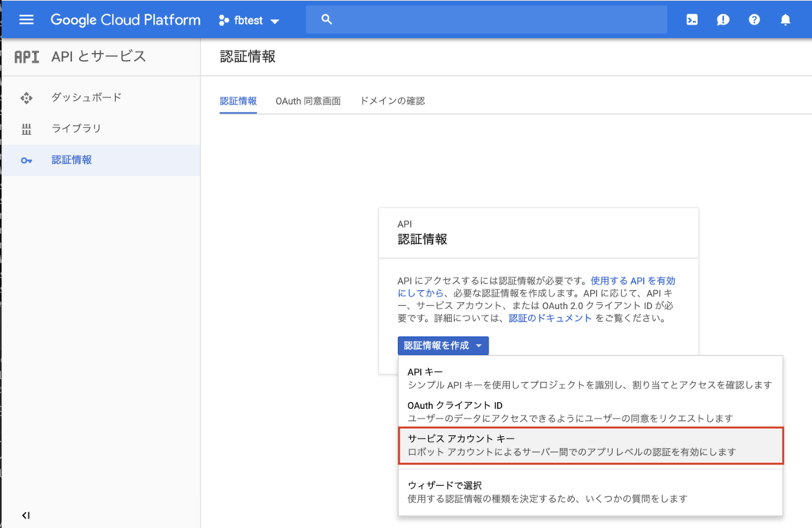Open the navigation hamburger menu
The height and width of the screenshot is (528, 812).
25,20
